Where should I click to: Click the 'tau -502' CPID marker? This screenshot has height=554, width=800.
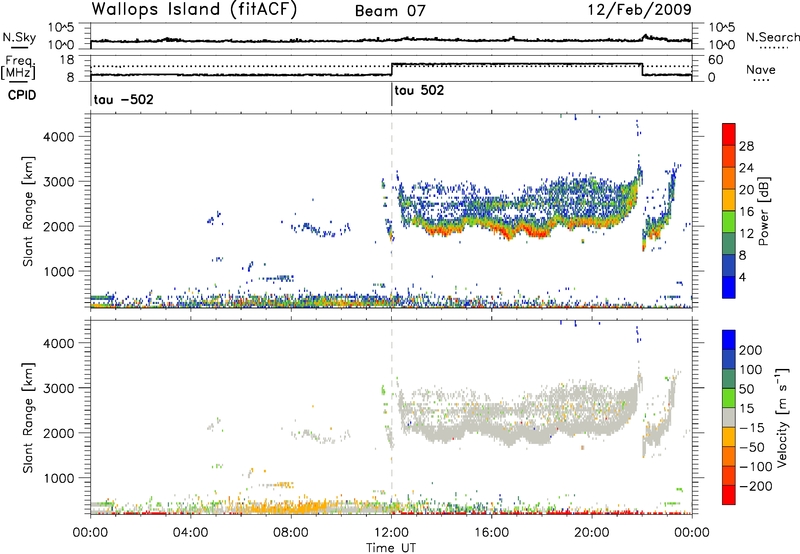point(123,99)
